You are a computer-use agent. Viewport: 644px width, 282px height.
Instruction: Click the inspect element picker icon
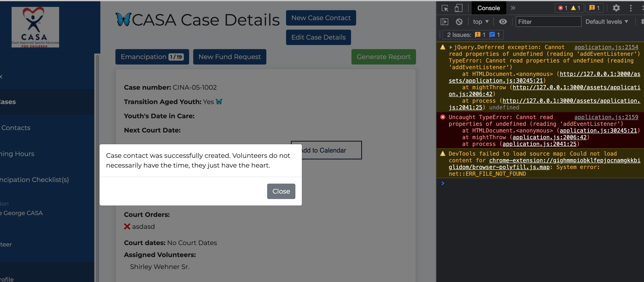[x=445, y=8]
